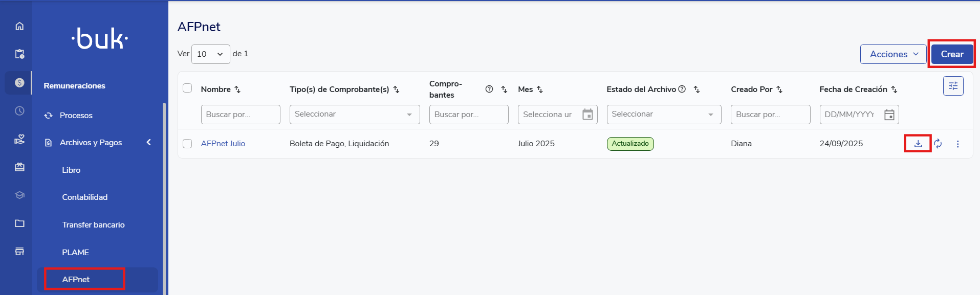Go to the home icon in the sidebar

pyautogui.click(x=19, y=26)
